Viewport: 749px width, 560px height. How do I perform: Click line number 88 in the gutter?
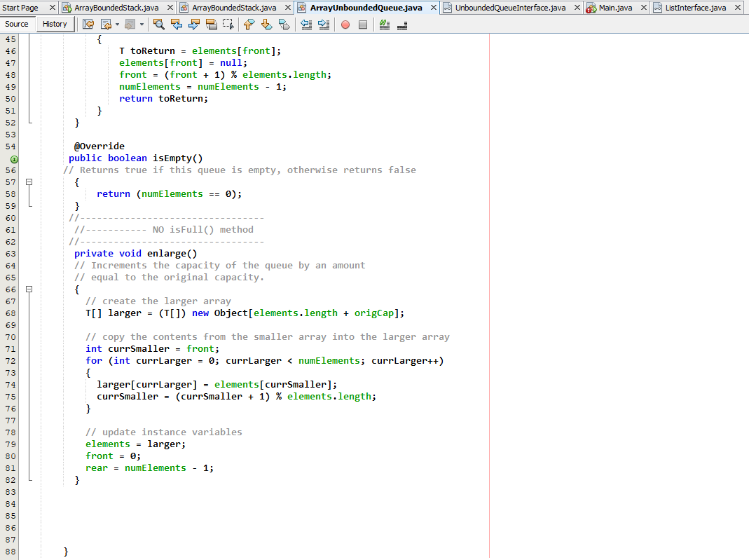click(x=11, y=552)
